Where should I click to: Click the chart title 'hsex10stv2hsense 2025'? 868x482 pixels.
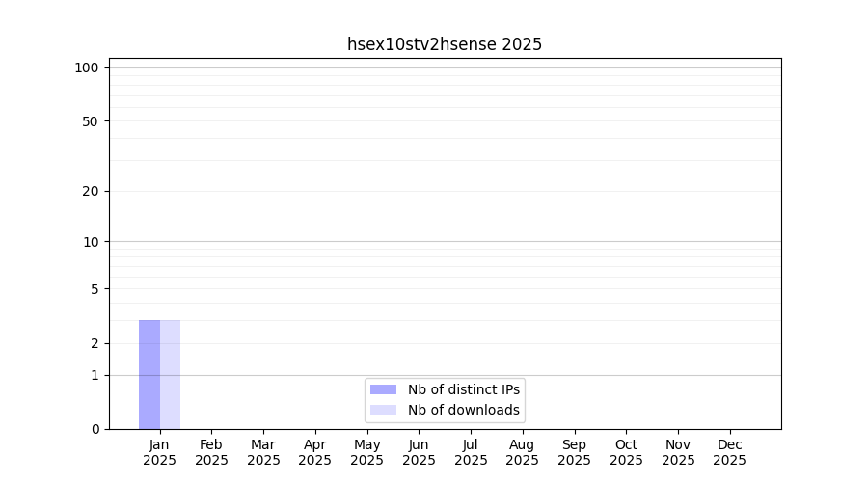click(x=445, y=44)
